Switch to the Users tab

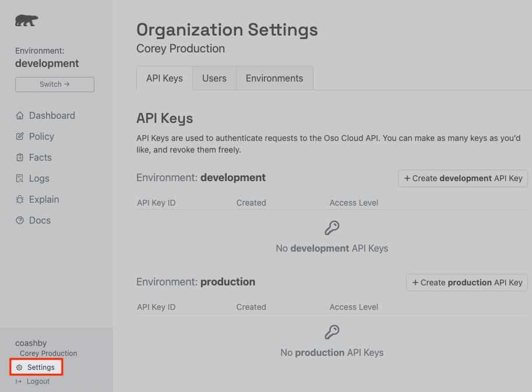click(214, 78)
